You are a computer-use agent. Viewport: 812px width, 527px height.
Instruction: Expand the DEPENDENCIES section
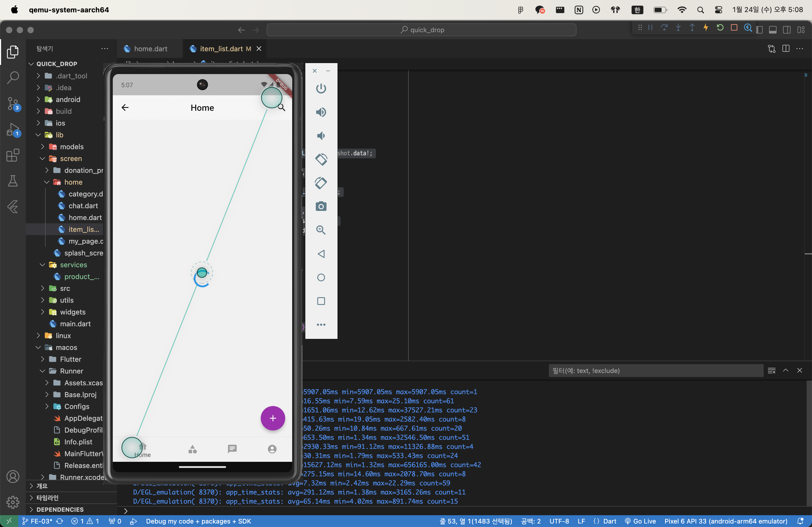click(60, 509)
